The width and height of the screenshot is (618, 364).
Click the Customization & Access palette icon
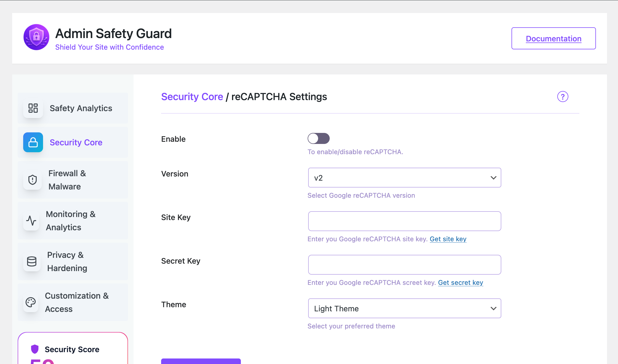pyautogui.click(x=31, y=302)
